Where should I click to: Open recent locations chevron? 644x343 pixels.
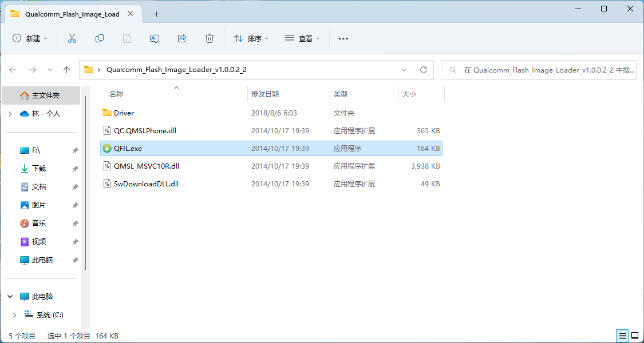click(50, 70)
